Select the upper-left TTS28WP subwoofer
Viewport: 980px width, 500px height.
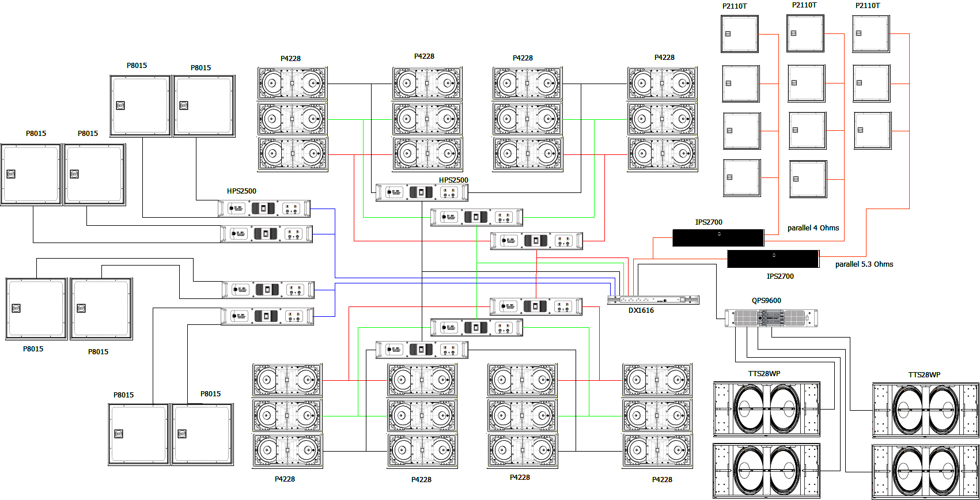(766, 410)
